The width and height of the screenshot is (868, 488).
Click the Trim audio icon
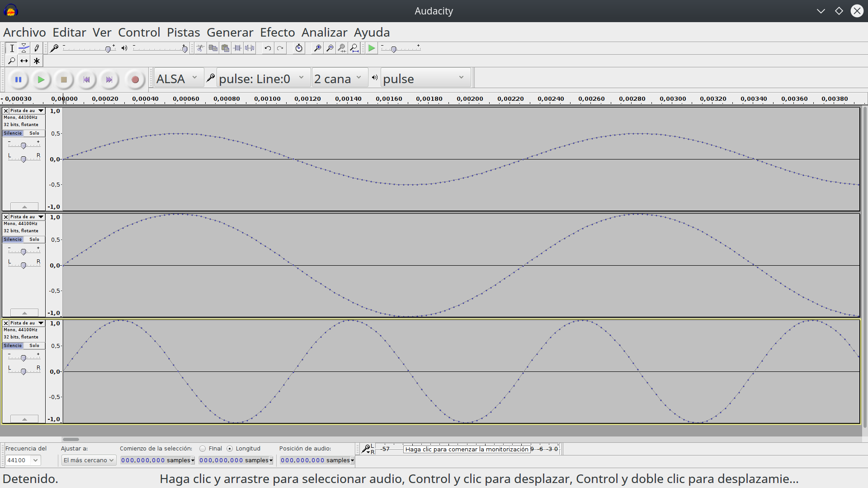[x=237, y=48]
